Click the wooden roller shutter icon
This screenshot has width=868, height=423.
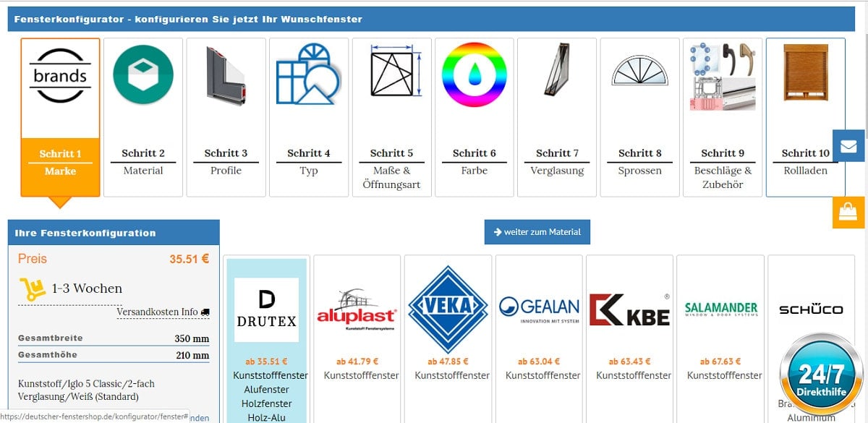805,72
